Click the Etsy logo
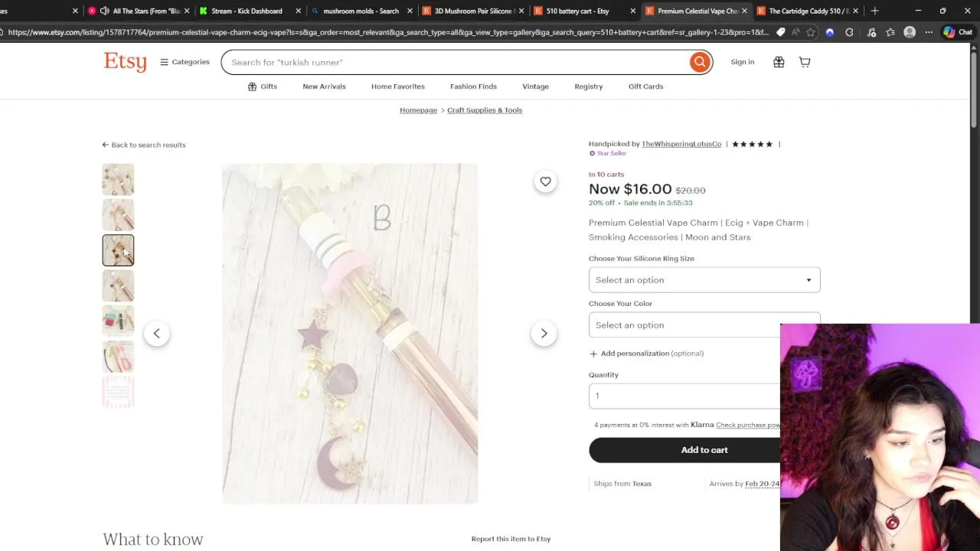The height and width of the screenshot is (551, 980). tap(125, 62)
